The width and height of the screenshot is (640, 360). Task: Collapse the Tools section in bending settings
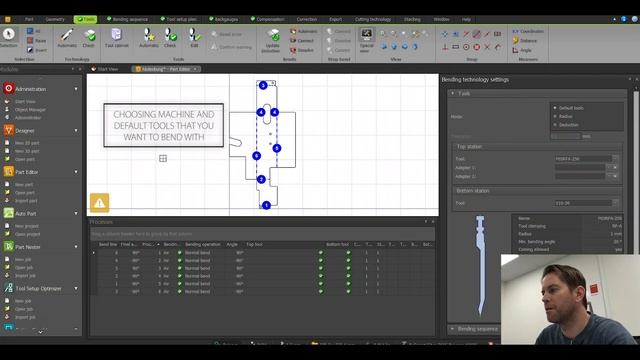click(x=453, y=93)
